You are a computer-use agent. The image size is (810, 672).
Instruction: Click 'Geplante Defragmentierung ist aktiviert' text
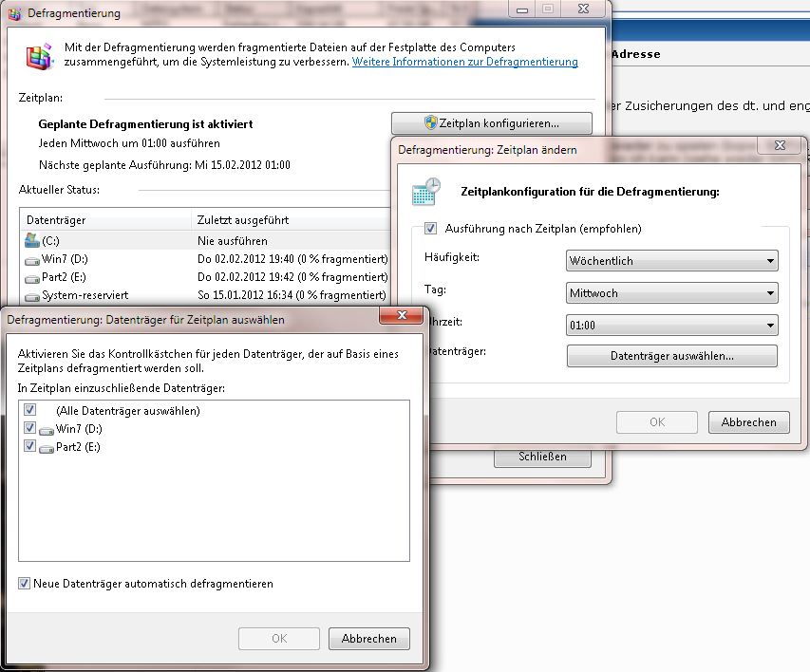[x=145, y=124]
